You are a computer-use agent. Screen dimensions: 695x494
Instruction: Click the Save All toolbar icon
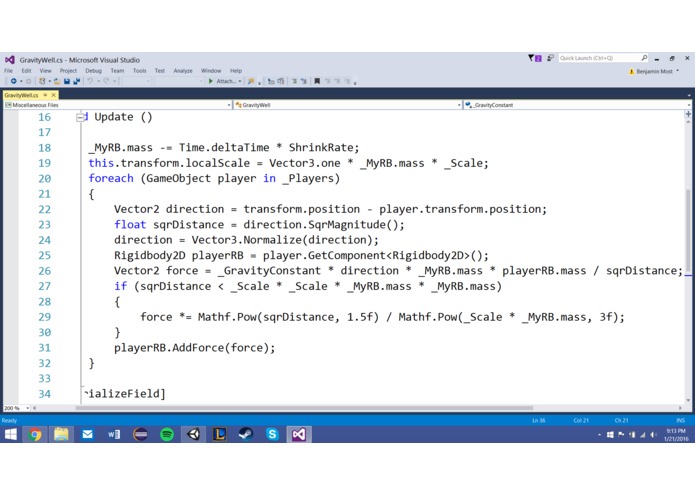[x=76, y=81]
